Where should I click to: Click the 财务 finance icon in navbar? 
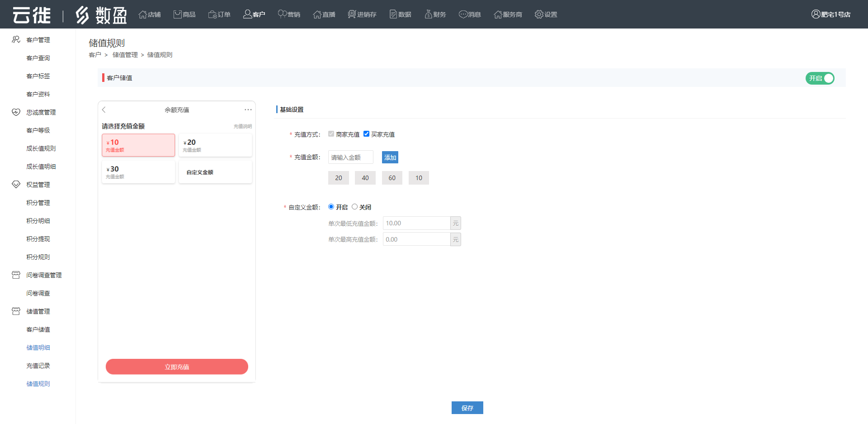click(428, 14)
